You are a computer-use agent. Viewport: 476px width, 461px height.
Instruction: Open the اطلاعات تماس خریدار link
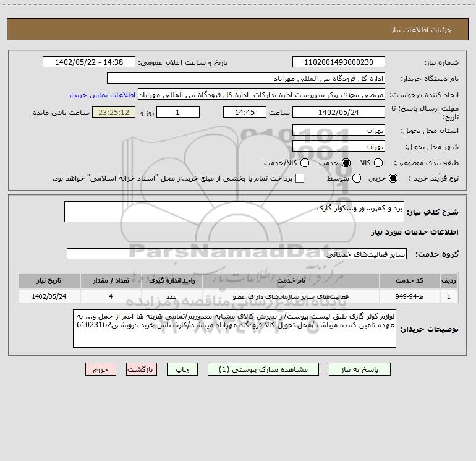(x=102, y=95)
